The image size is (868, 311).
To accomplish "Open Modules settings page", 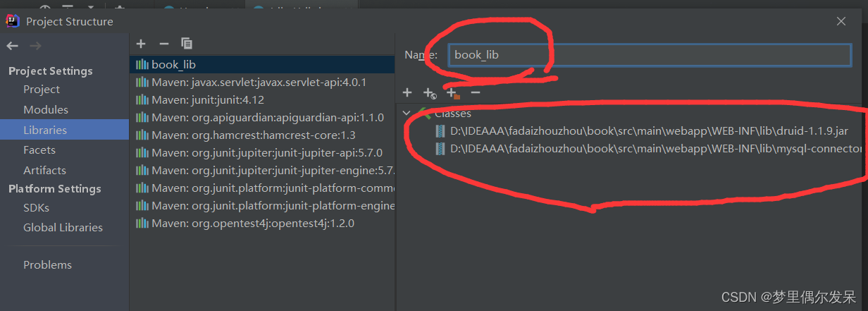I will pos(46,110).
